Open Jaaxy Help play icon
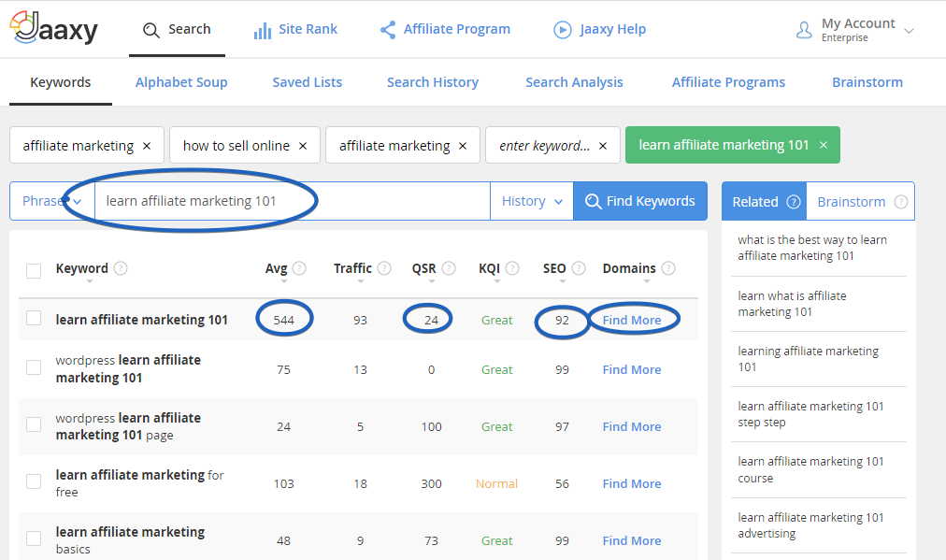The image size is (946, 560). pos(563,30)
